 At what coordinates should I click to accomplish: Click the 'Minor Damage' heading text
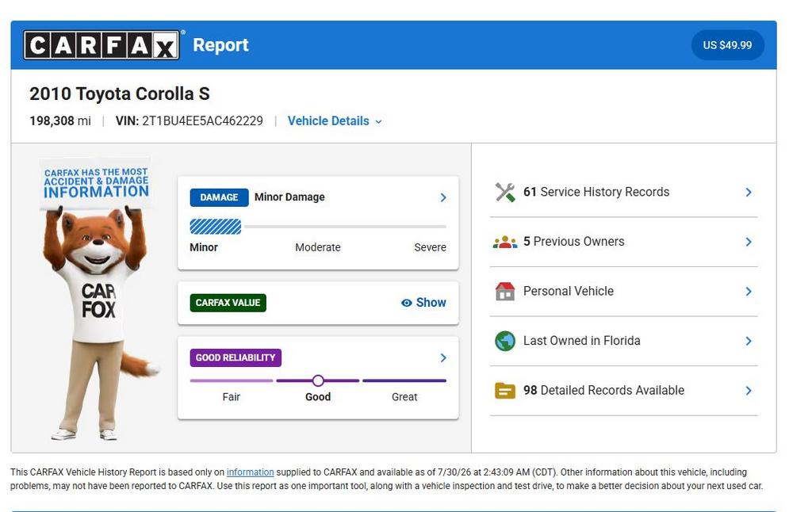[x=289, y=197]
